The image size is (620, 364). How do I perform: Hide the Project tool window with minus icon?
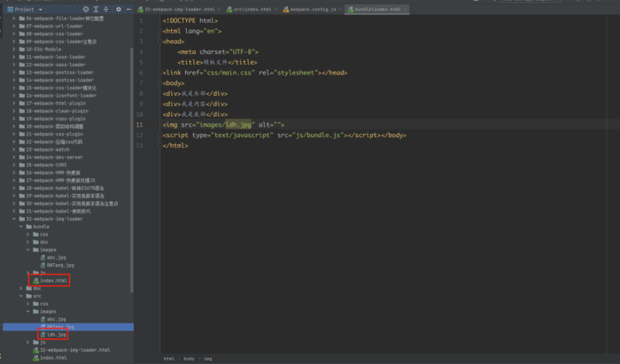point(128,9)
